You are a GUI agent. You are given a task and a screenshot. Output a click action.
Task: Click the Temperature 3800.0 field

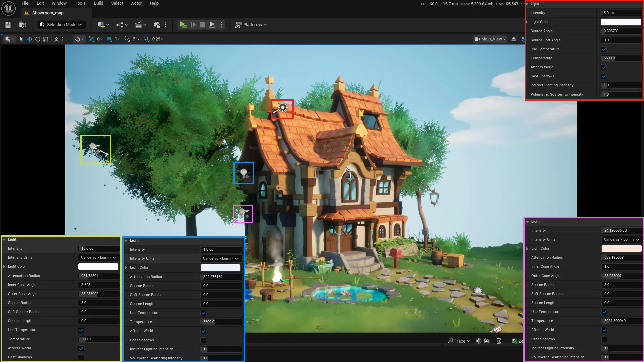pyautogui.click(x=99, y=339)
